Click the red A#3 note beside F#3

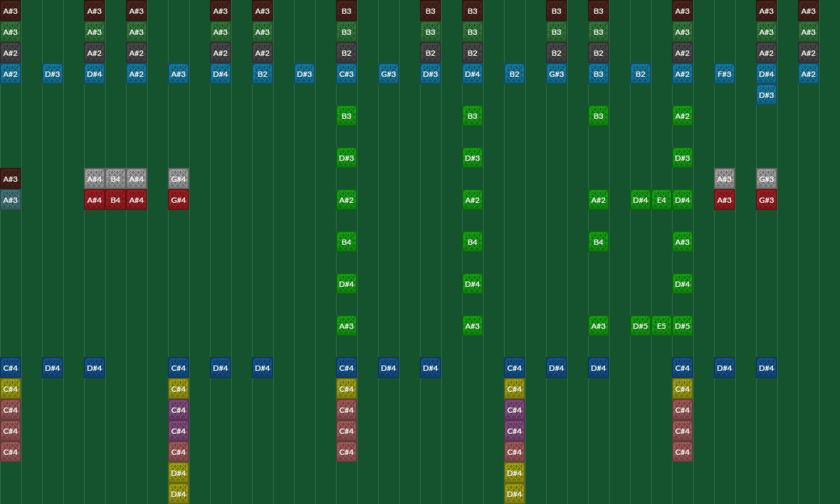pyautogui.click(x=724, y=199)
